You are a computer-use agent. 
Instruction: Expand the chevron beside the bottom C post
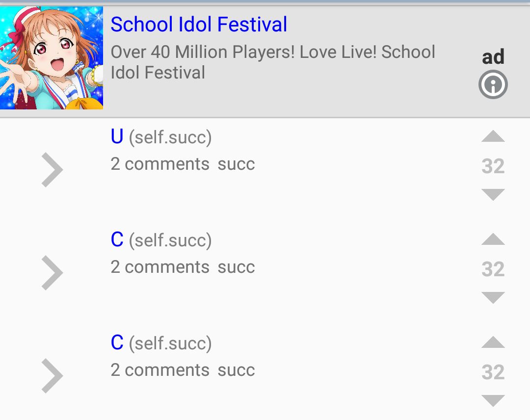coord(52,375)
